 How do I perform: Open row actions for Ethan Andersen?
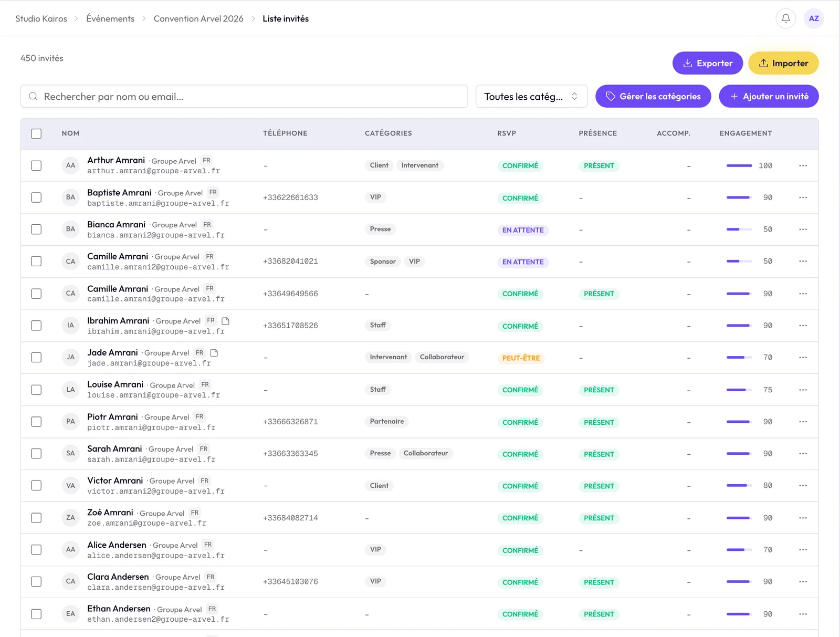tap(803, 614)
